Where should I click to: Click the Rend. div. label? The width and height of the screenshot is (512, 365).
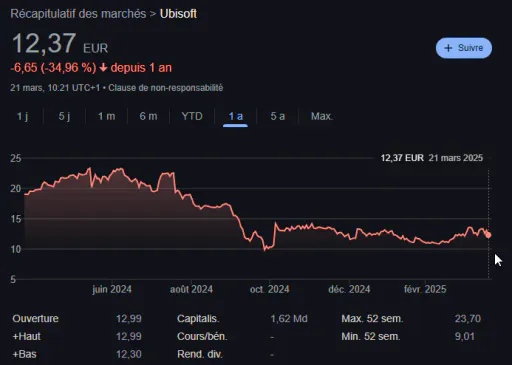click(200, 354)
